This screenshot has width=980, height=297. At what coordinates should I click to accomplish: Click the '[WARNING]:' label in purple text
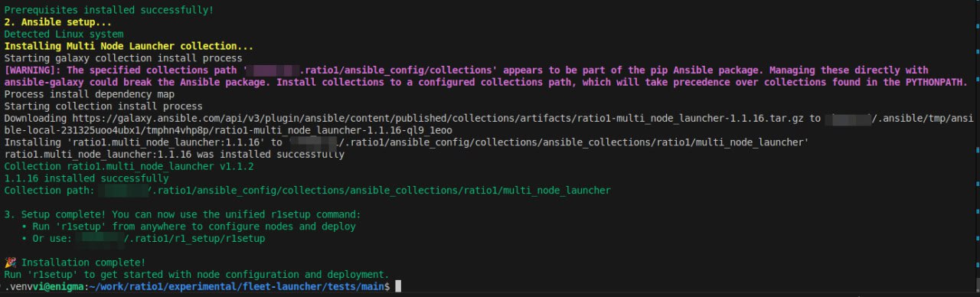click(32, 70)
